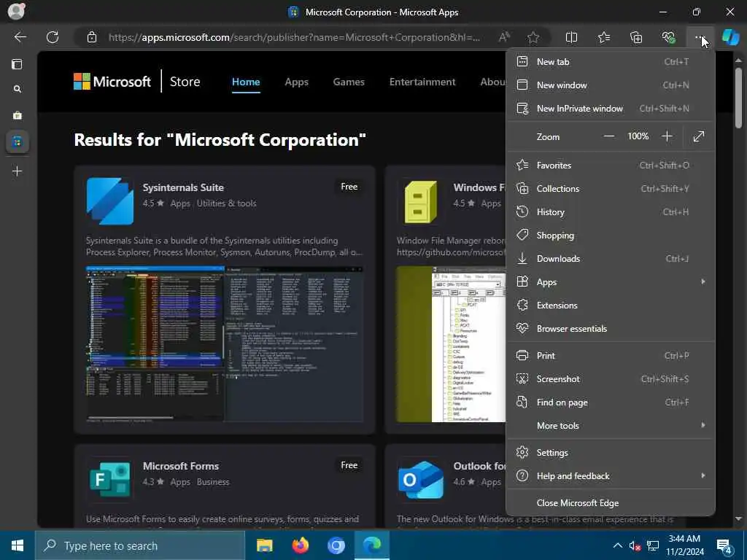The height and width of the screenshot is (560, 747).
Task: Select Browser essentials menu item
Action: pyautogui.click(x=611, y=329)
